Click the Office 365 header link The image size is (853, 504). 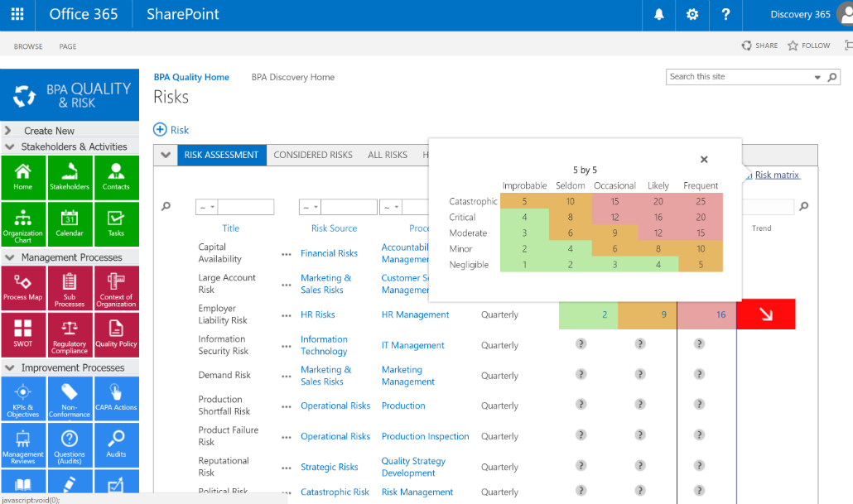pos(84,14)
